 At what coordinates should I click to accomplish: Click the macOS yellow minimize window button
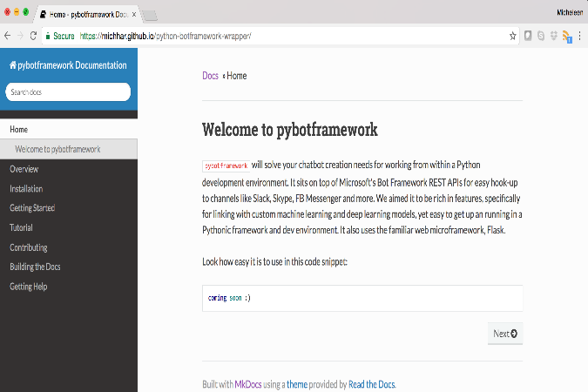[x=17, y=12]
